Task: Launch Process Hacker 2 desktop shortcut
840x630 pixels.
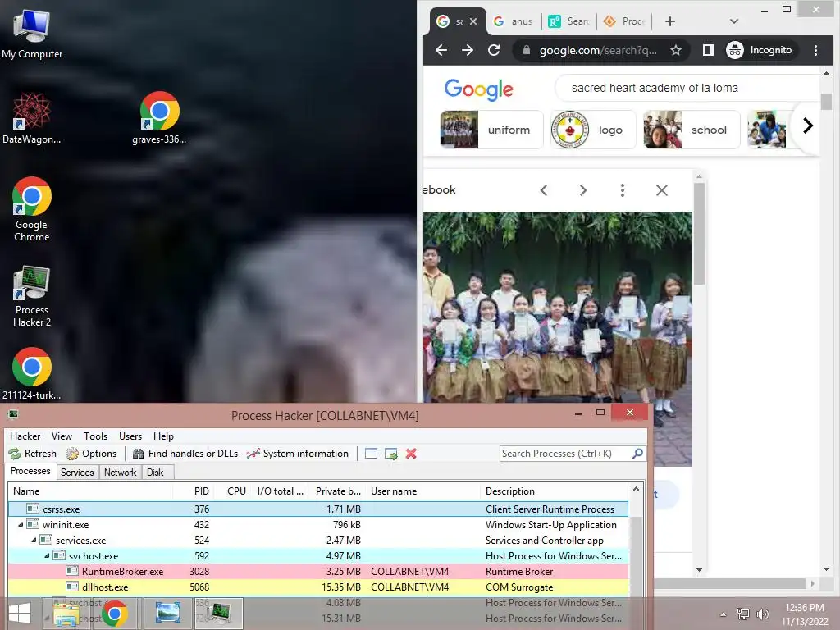Action: (x=32, y=295)
